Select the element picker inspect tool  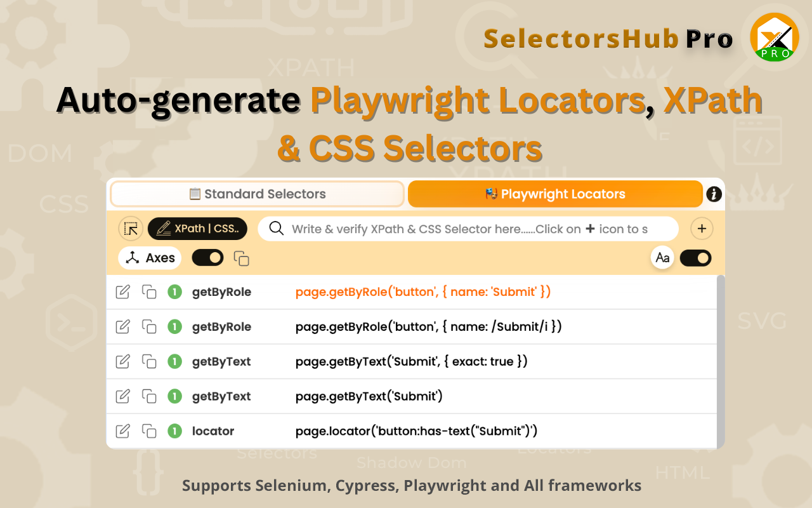click(x=131, y=228)
